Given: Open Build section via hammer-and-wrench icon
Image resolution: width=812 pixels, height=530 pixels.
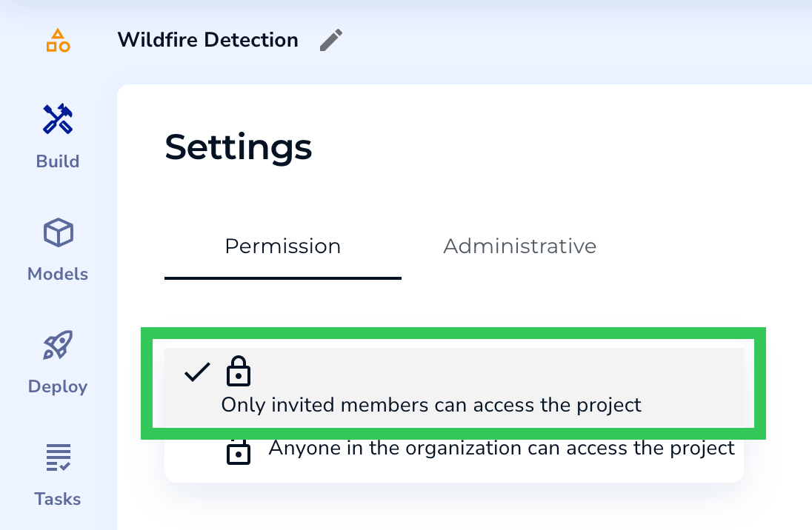Looking at the screenshot, I should point(58,118).
